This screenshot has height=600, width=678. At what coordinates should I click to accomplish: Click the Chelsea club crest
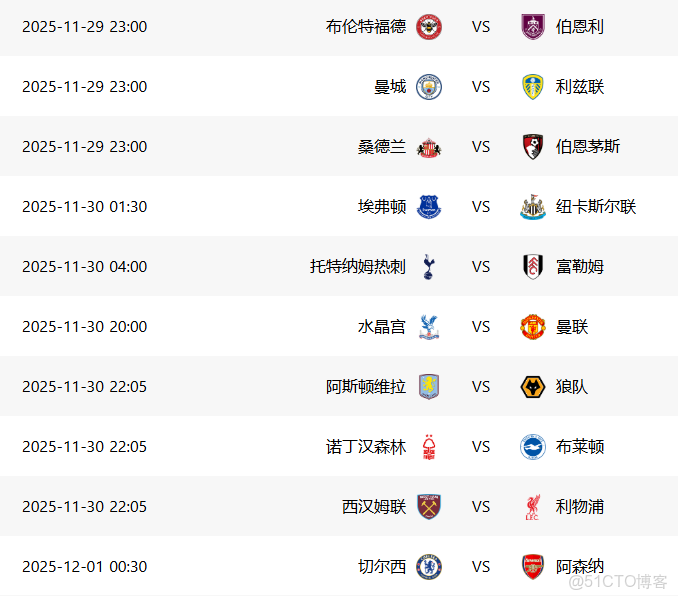[428, 567]
